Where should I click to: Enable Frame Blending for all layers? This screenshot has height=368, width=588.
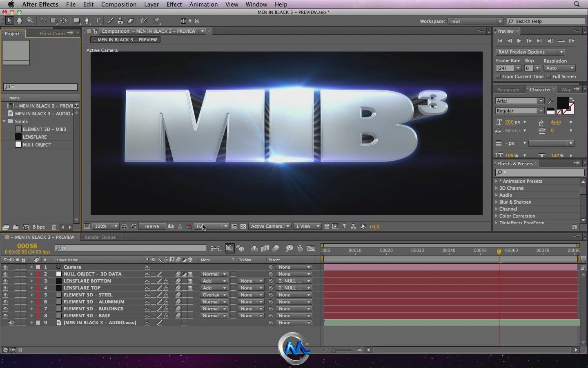[x=265, y=248]
